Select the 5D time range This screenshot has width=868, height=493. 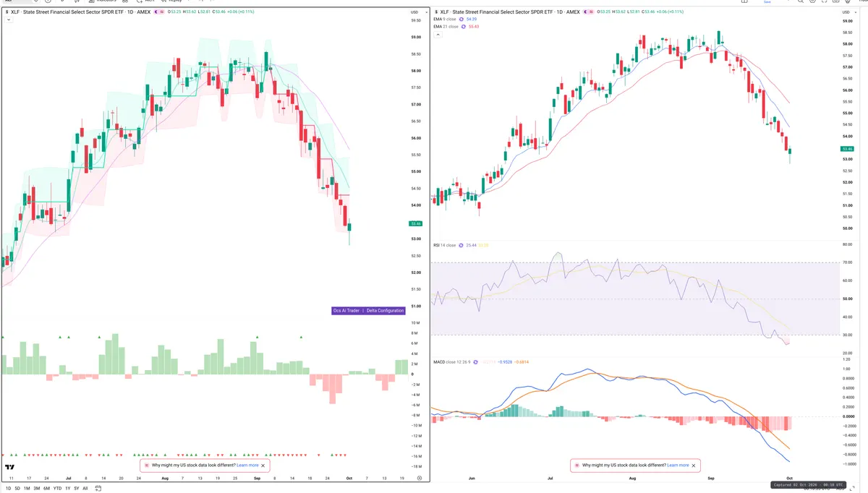click(17, 489)
